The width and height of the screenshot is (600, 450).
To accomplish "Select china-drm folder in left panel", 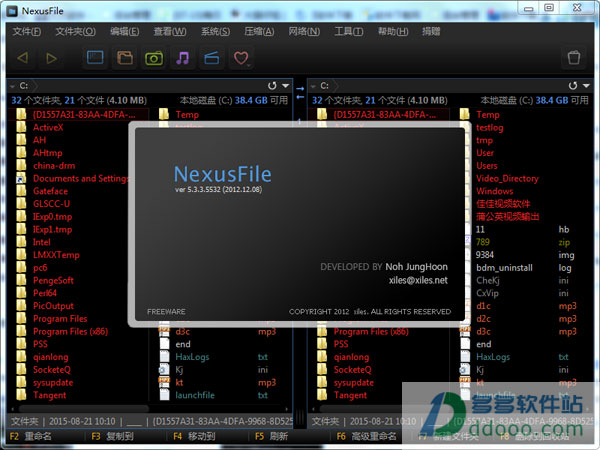I will coord(54,166).
